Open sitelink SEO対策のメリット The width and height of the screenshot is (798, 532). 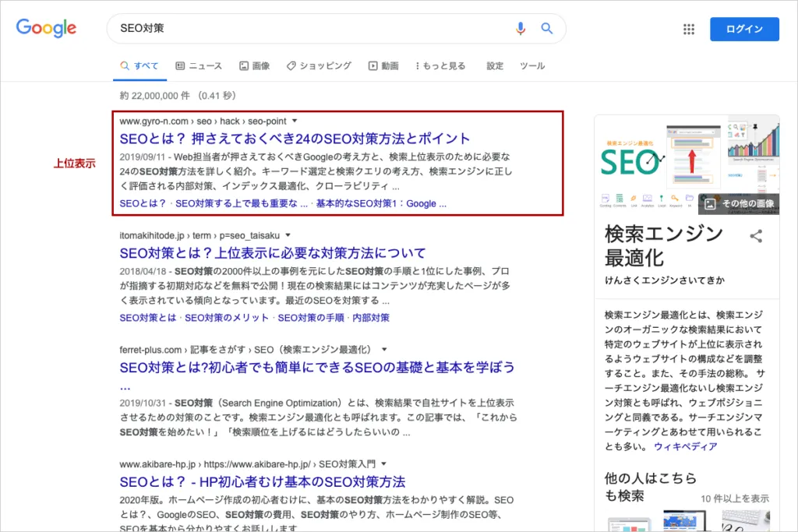(x=227, y=318)
